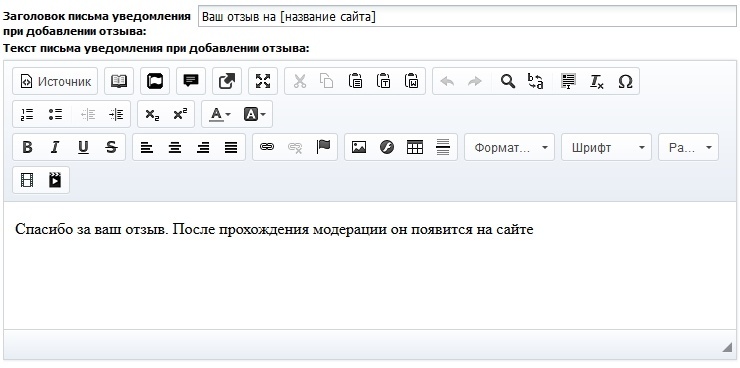Open Find with the magnifier icon

coord(507,81)
